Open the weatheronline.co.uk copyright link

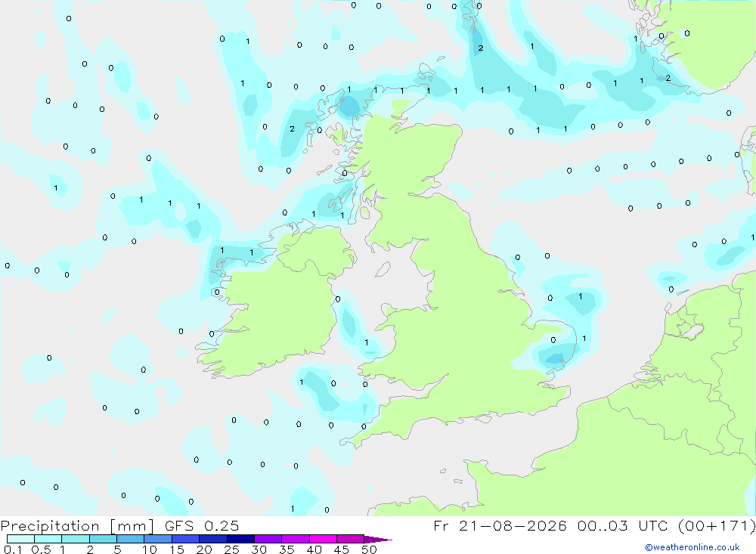coord(692,547)
